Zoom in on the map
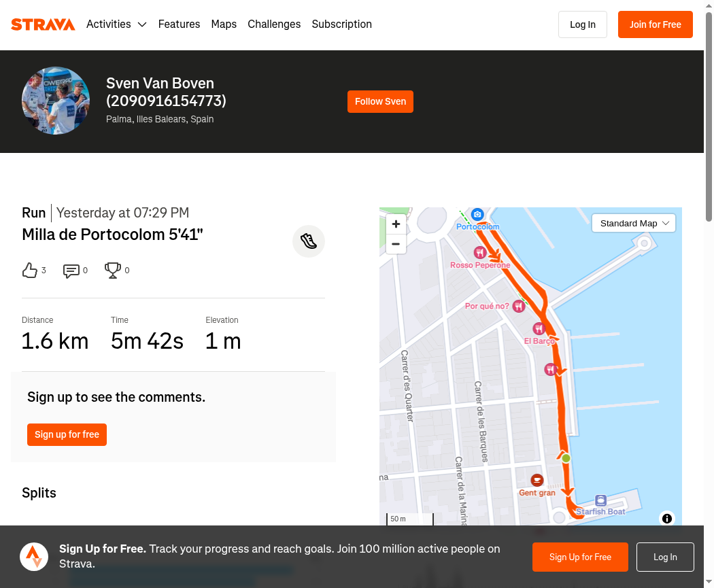This screenshot has height=588, width=714. point(396,224)
